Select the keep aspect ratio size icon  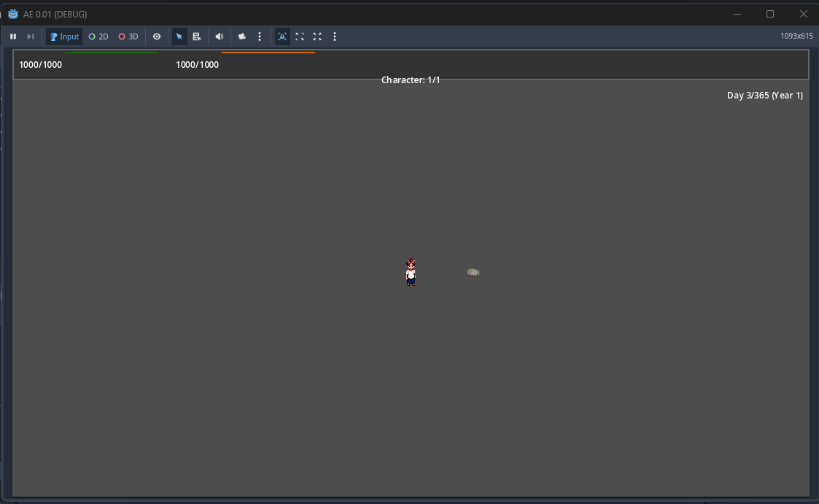[300, 36]
